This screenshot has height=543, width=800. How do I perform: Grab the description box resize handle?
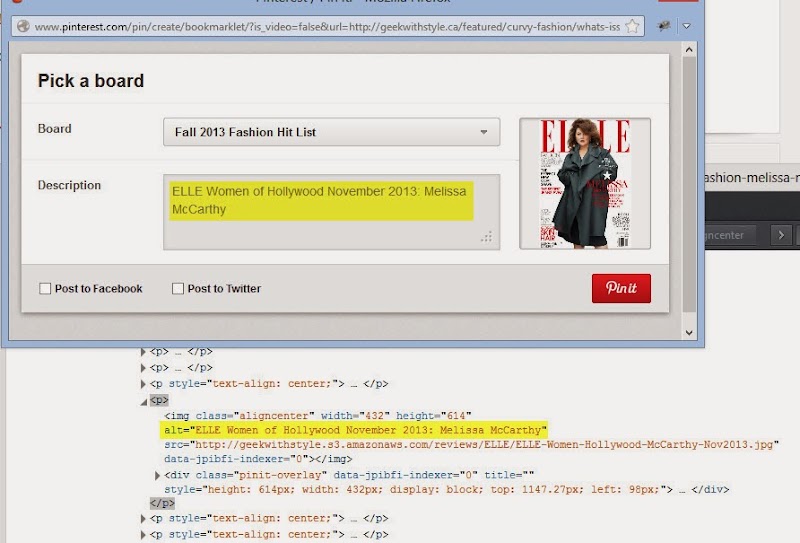pyautogui.click(x=487, y=237)
